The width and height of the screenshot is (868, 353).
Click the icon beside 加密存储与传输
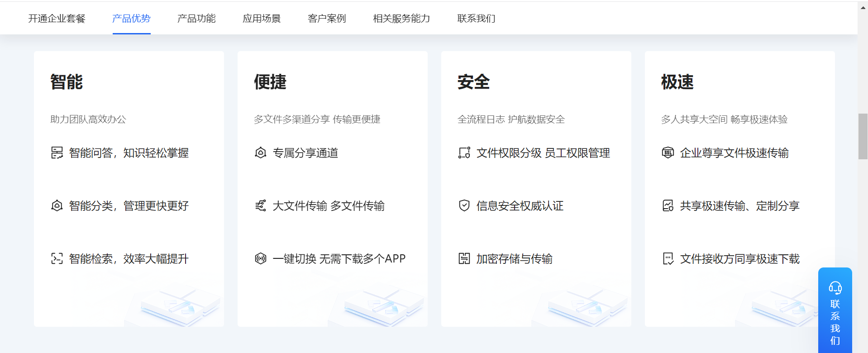464,259
